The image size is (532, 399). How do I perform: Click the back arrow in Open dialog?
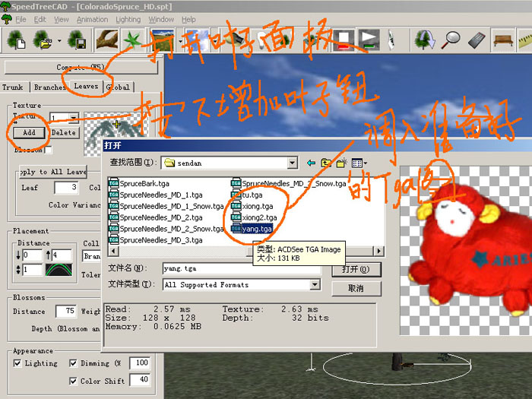coord(311,163)
